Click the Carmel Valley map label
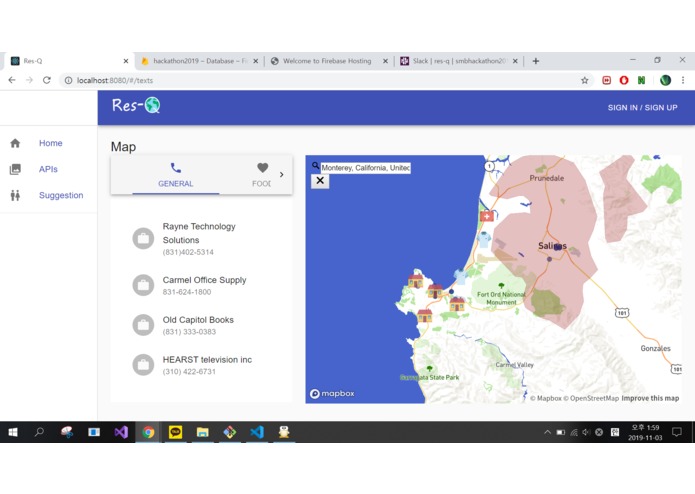Screen dimensions: 695x494 click(x=515, y=365)
